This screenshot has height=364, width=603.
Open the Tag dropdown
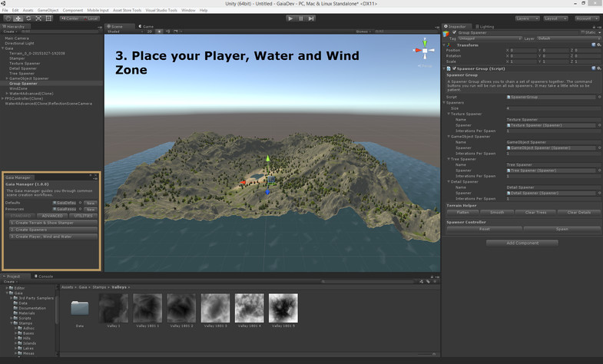click(x=489, y=39)
